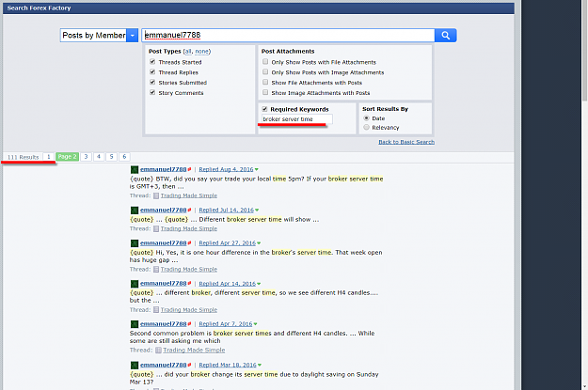This screenshot has height=390, width=588.
Task: Open Replied Mar 18, 2016 post link
Action: coord(228,365)
